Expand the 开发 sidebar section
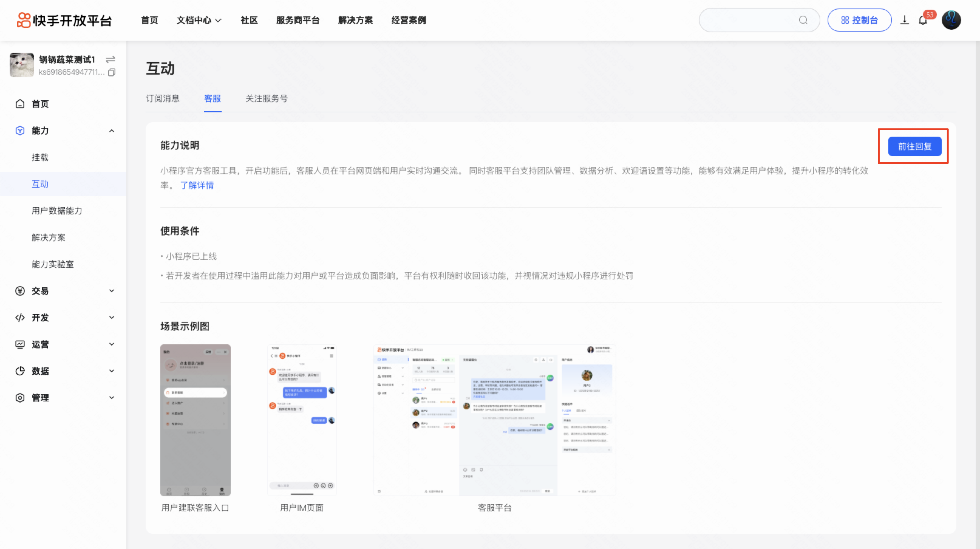Viewport: 980px width, 549px height. tap(111, 318)
